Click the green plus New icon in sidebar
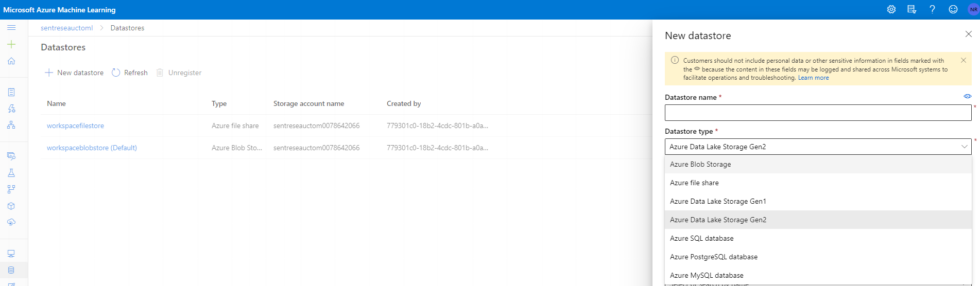 [11, 44]
